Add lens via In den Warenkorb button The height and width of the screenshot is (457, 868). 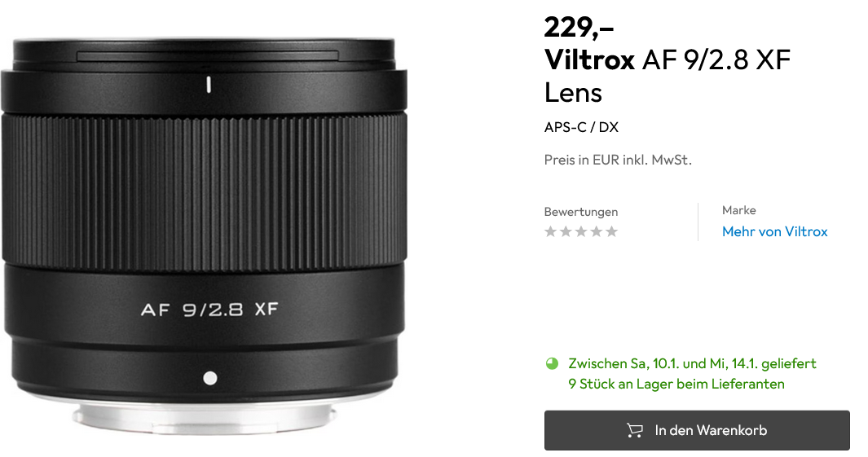click(x=697, y=430)
